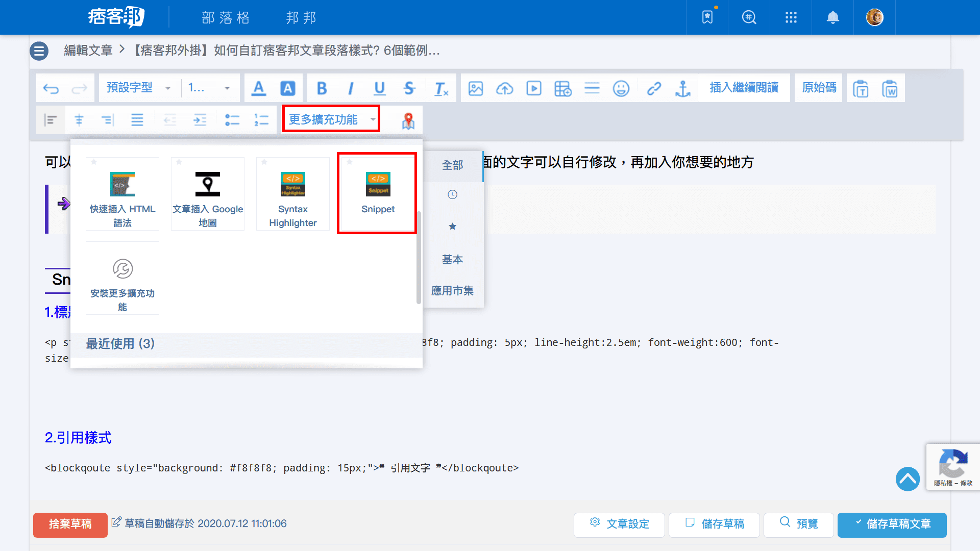Switch to the 邦邦 section
Viewport: 980px width, 551px height.
pos(301,17)
